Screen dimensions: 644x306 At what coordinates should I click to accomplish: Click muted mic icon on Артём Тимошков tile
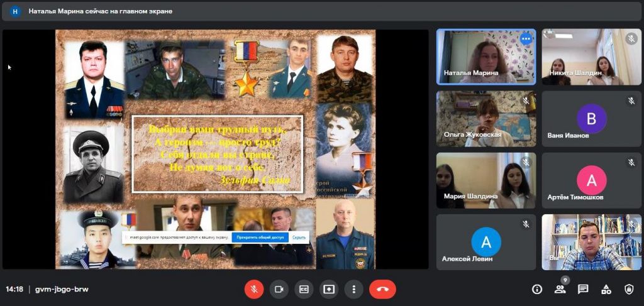(631, 163)
